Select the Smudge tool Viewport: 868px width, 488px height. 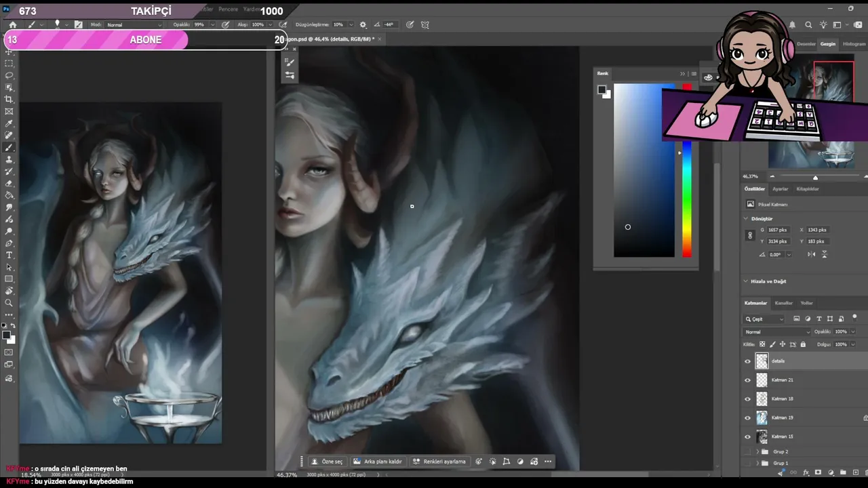click(9, 207)
